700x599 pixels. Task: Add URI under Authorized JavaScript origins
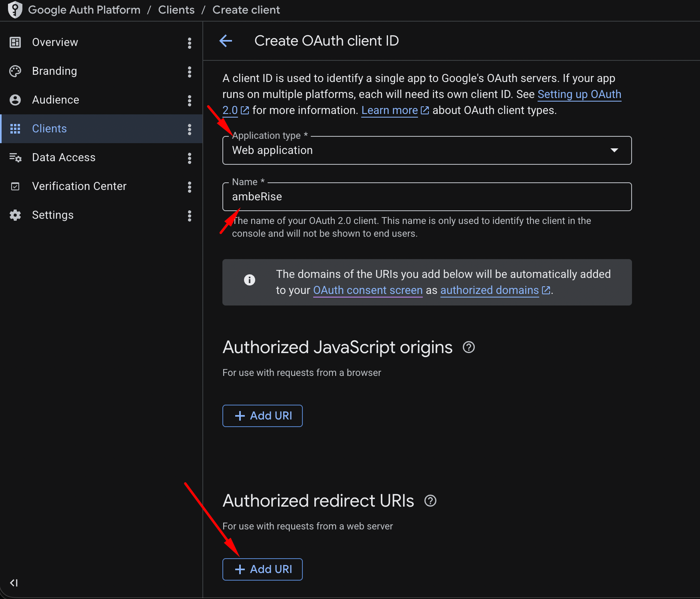point(262,416)
